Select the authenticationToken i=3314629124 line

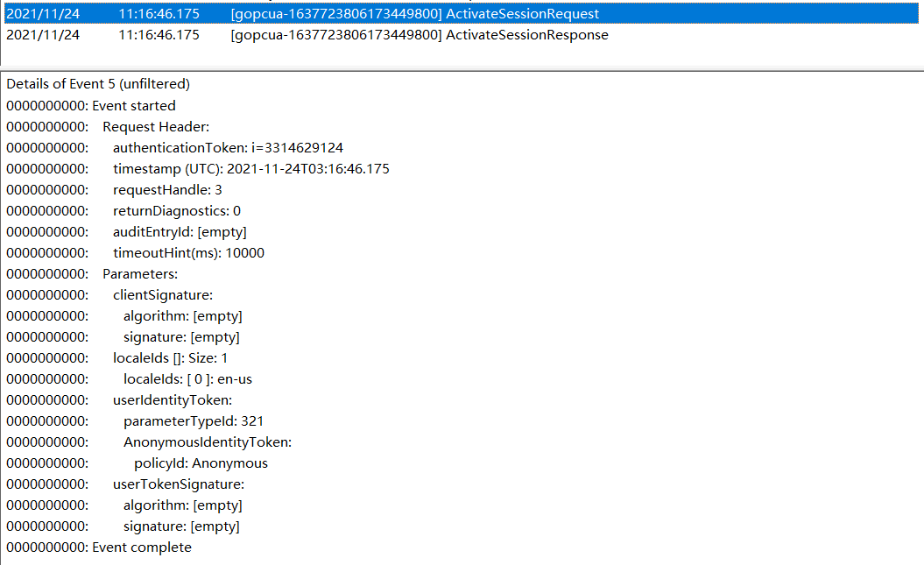tap(174, 148)
